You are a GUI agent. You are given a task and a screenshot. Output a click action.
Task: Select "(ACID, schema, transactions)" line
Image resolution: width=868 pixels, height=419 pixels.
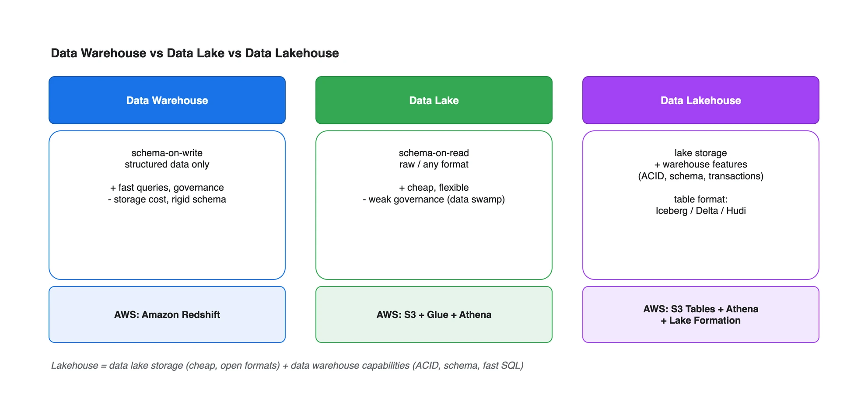pyautogui.click(x=701, y=176)
